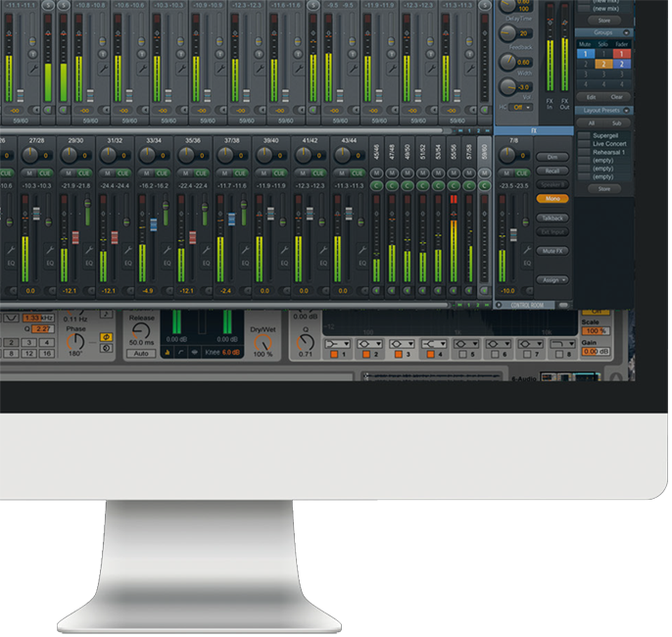Open EQ band 6 filter type dropdown

498,344
